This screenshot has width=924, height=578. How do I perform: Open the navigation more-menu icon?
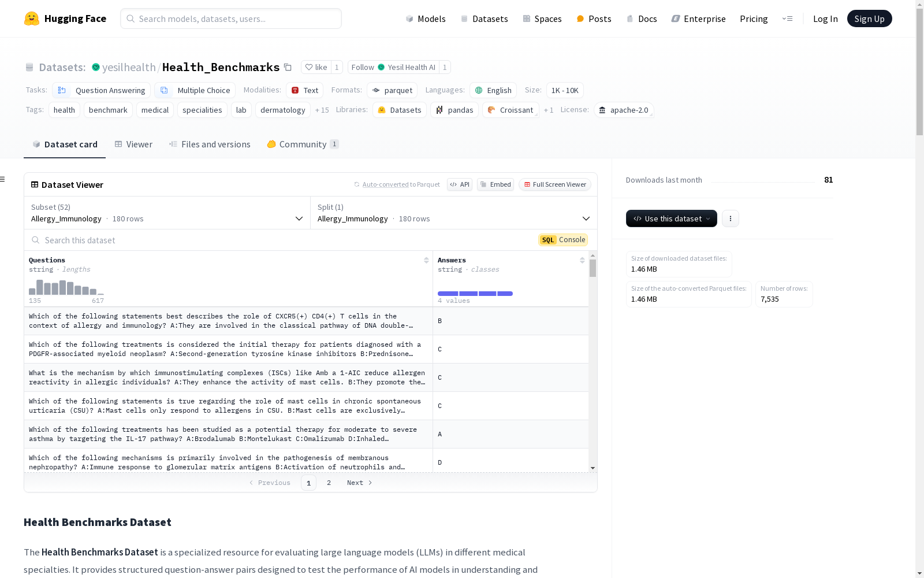coord(787,18)
